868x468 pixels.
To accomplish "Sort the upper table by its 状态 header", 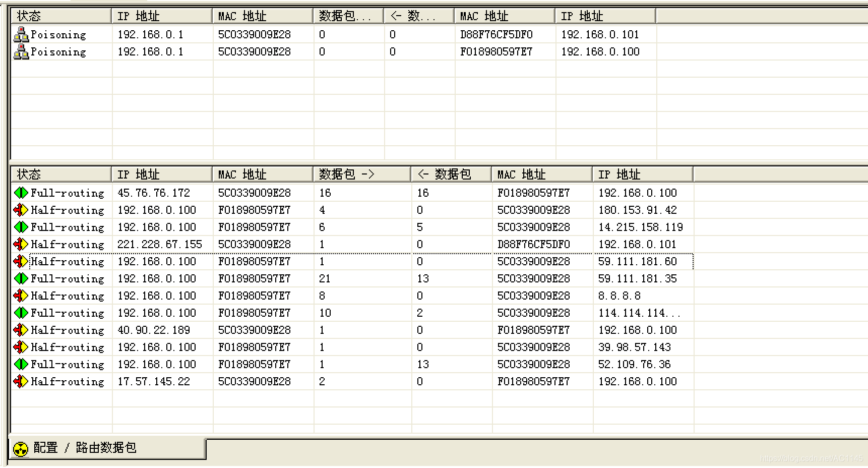I will tap(61, 16).
